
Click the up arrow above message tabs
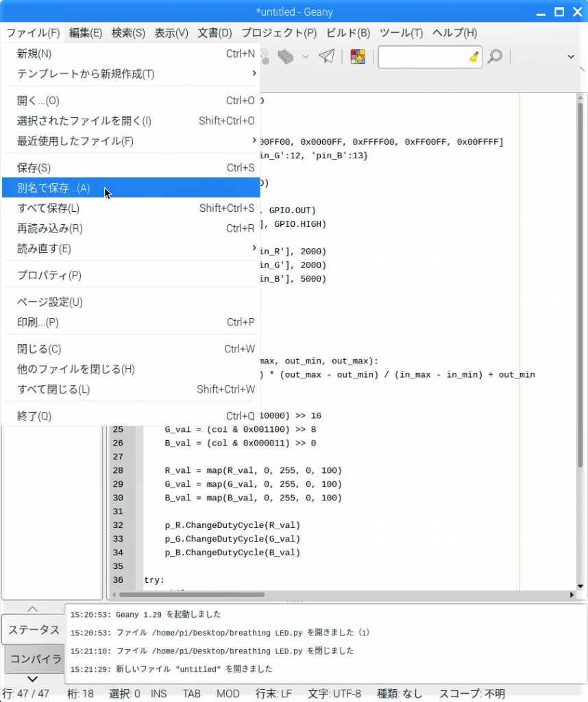click(x=32, y=608)
